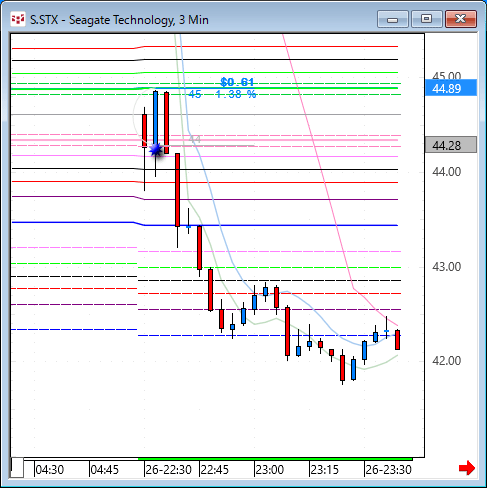Close the S.STX chart window
Screen dimensions: 487x488
pyautogui.click(x=461, y=19)
